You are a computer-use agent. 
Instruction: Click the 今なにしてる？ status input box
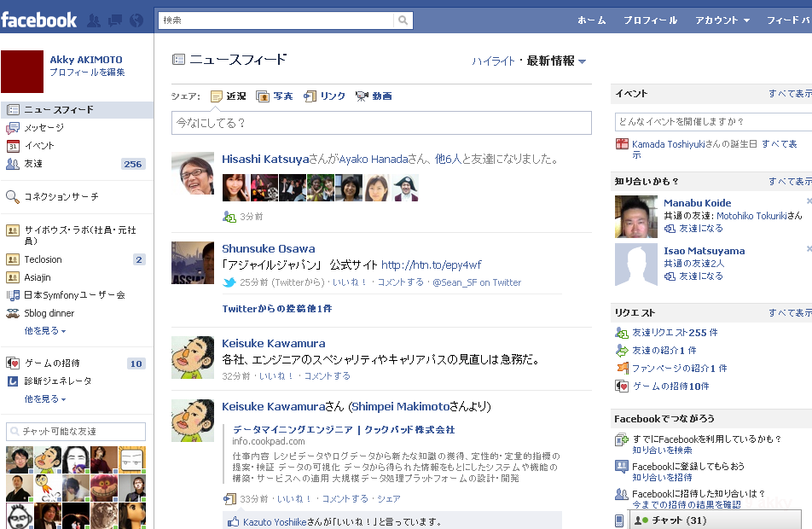tap(381, 123)
